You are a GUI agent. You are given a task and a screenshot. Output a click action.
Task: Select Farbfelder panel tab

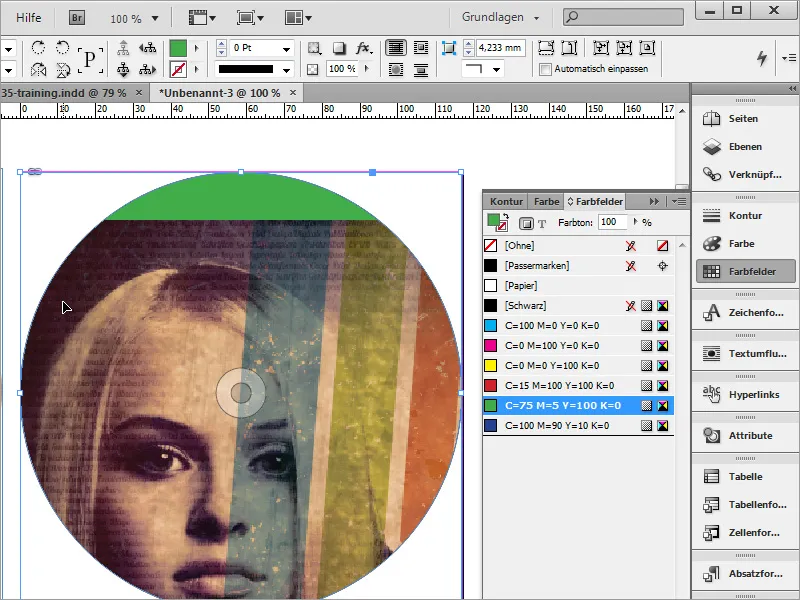coord(595,202)
